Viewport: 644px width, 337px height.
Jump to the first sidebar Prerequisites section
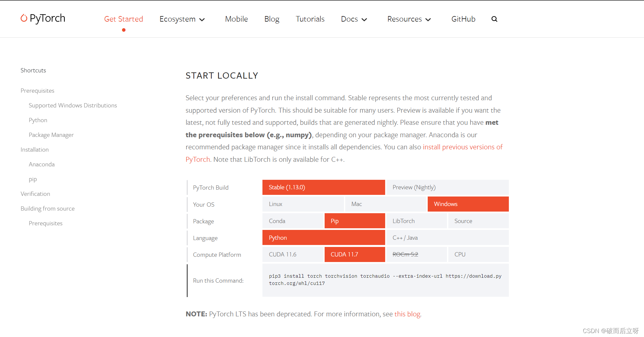37,91
